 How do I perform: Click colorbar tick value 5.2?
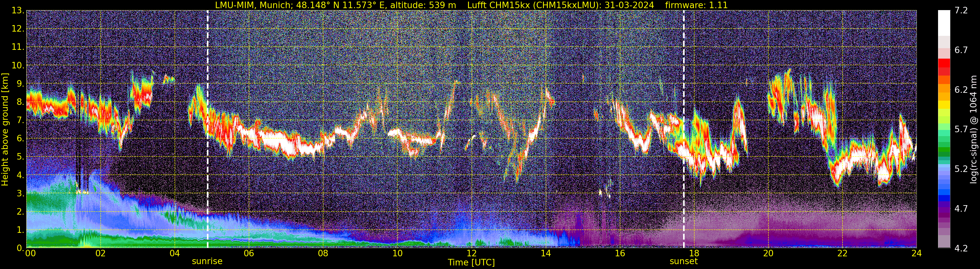(961, 169)
